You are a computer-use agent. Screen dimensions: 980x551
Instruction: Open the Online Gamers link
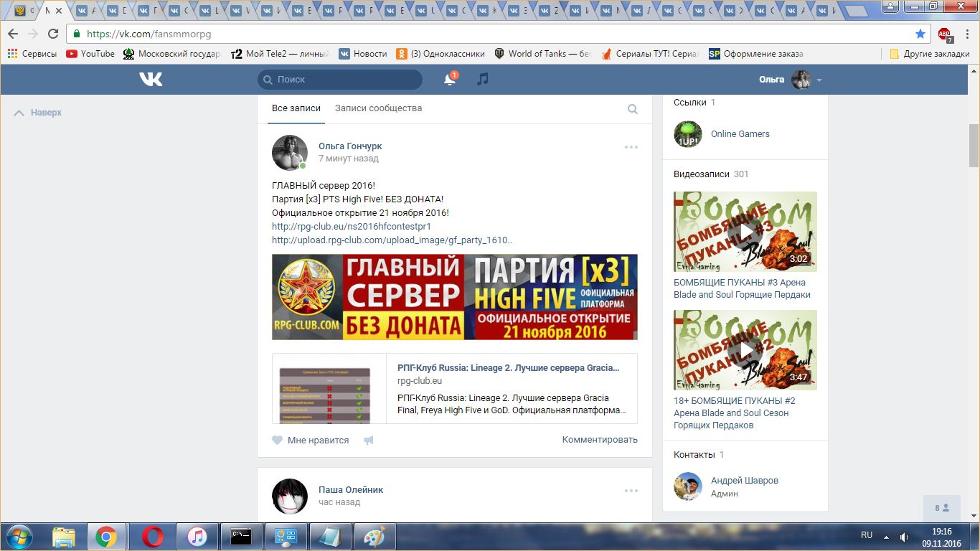(x=740, y=134)
